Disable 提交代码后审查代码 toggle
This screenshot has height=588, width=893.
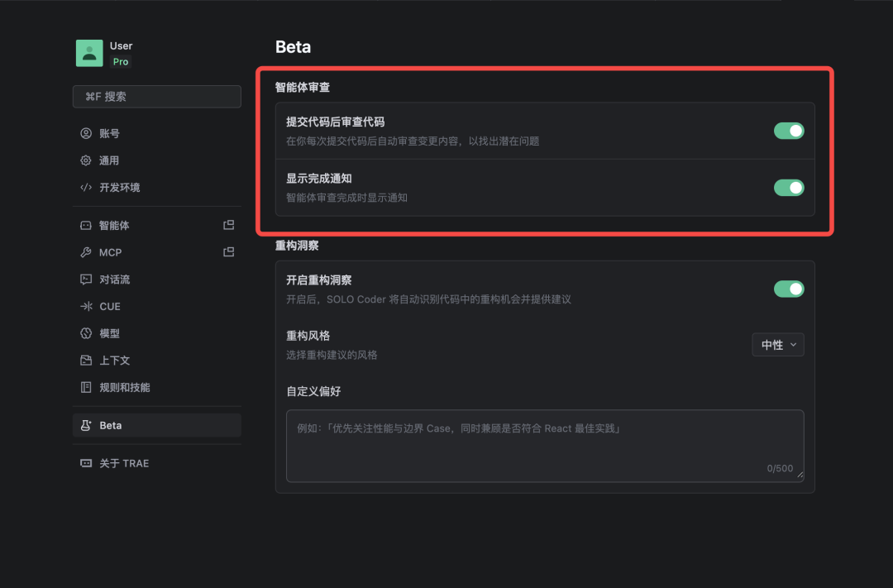point(789,131)
